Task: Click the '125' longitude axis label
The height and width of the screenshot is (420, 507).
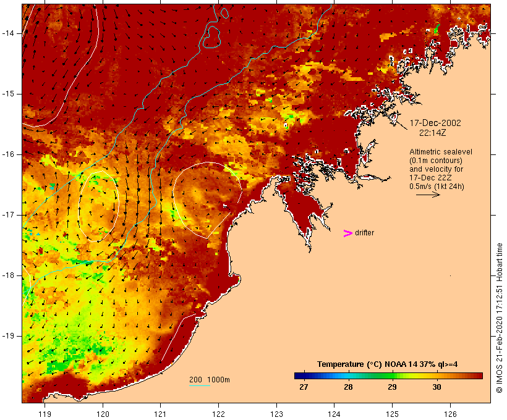Action: click(392, 414)
